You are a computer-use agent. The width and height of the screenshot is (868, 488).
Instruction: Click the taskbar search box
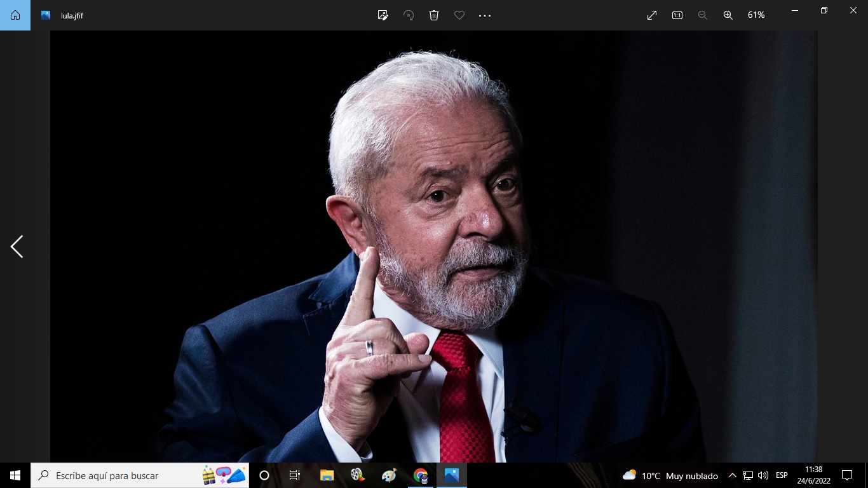coord(140,475)
